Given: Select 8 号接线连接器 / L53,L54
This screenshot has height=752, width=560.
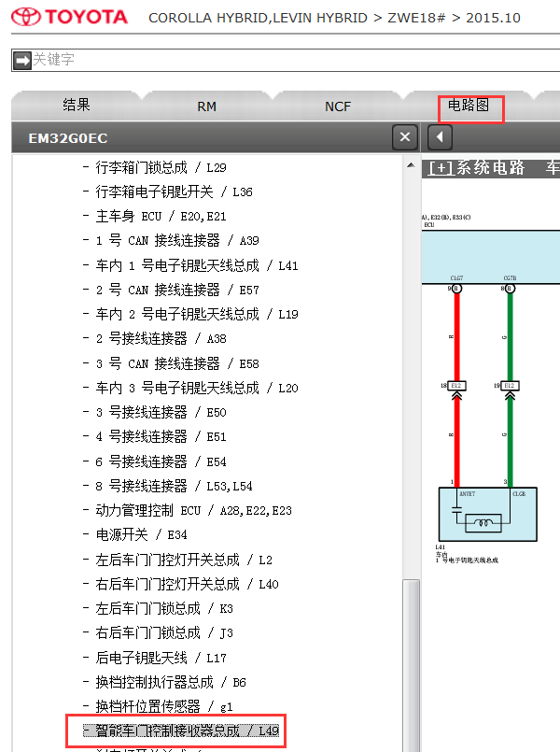Looking at the screenshot, I should coord(174,486).
